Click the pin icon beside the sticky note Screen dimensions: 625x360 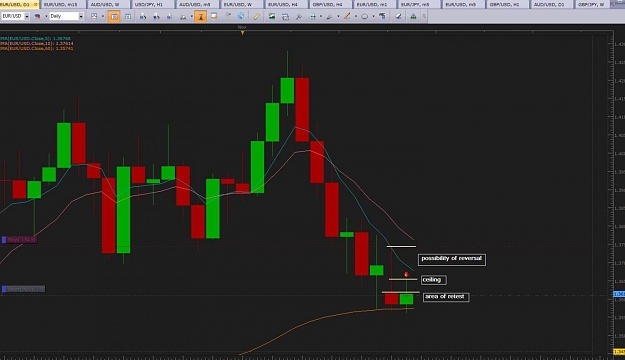[228, 15]
